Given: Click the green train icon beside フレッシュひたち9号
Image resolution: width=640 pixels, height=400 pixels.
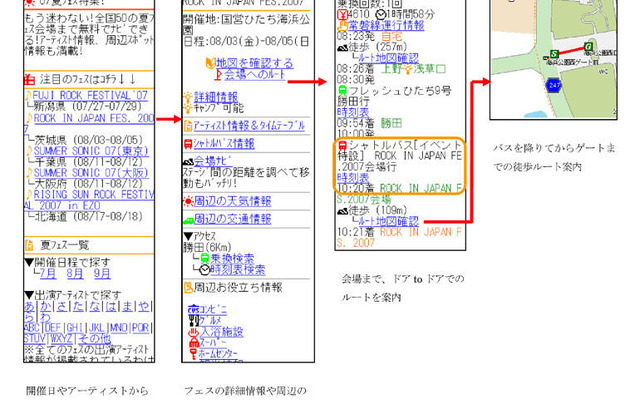Looking at the screenshot, I should (x=342, y=91).
